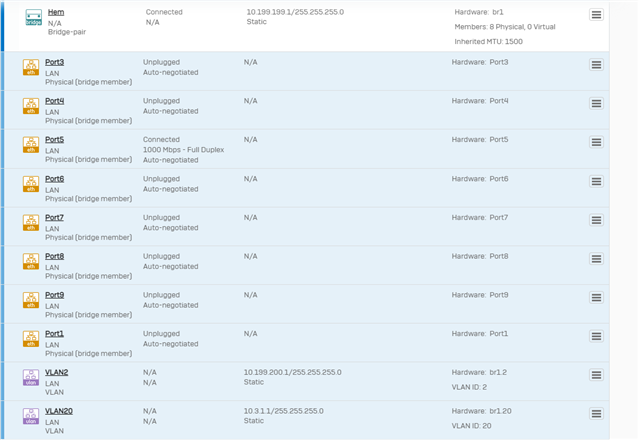Open the hamburger menu for Port1
Screen dimensions: 639x440
[596, 336]
